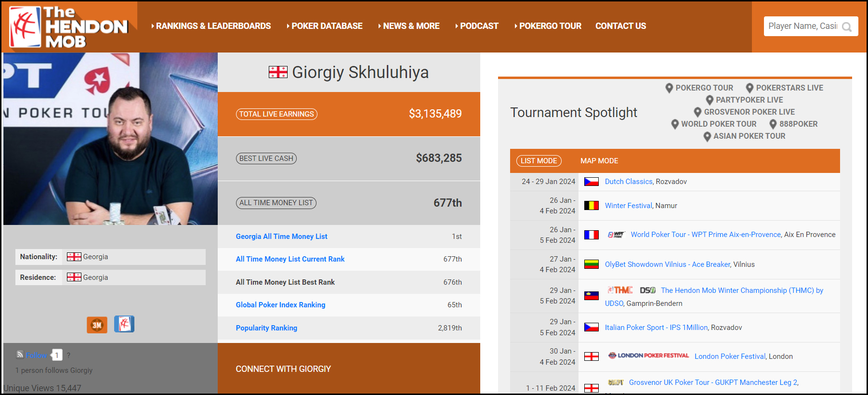
Task: Click the player name search field
Action: (x=802, y=26)
